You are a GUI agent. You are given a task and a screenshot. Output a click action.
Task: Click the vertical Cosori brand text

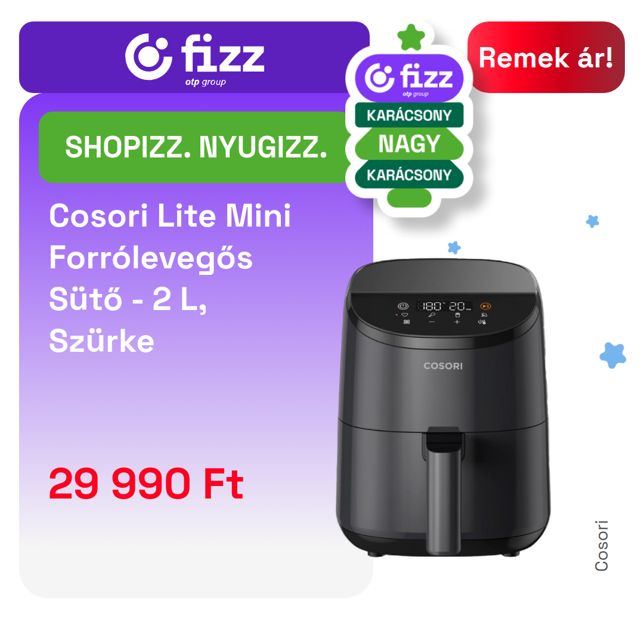pos(601,546)
